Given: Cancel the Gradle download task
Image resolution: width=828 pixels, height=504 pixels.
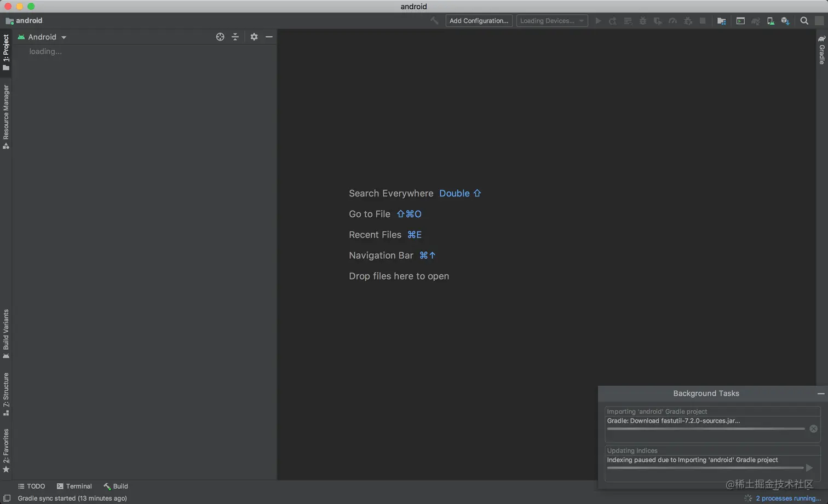Looking at the screenshot, I should pos(813,428).
